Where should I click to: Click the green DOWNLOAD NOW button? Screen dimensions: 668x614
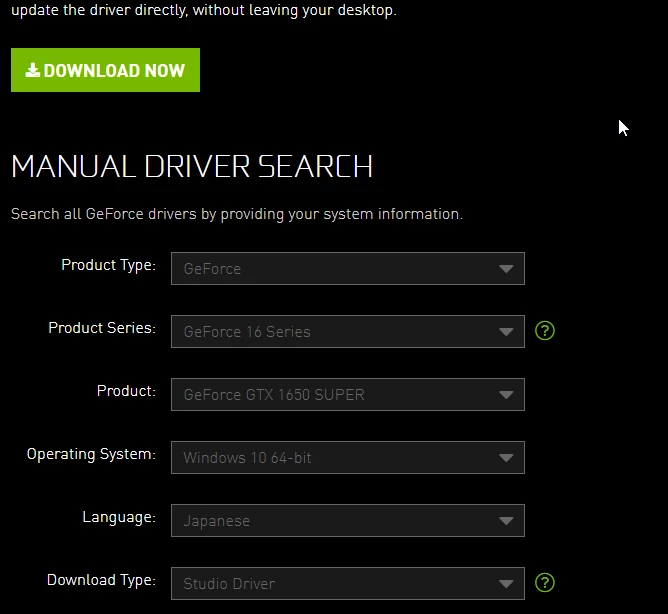pyautogui.click(x=105, y=70)
